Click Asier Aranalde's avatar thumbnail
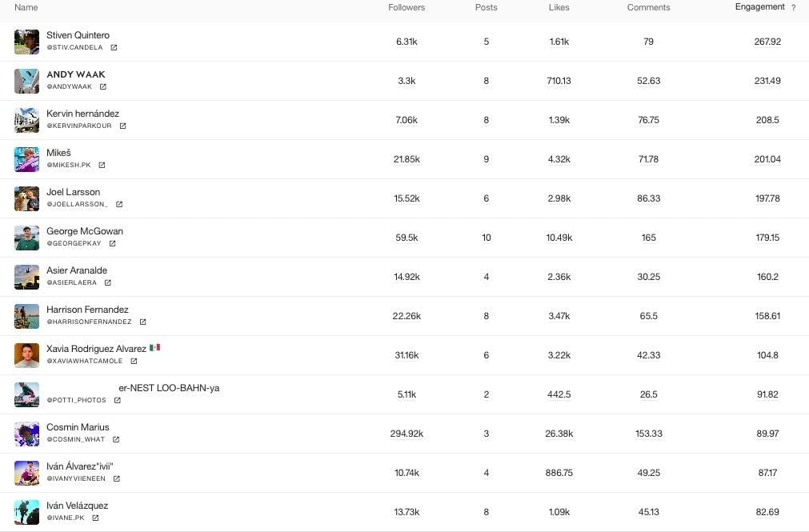The height and width of the screenshot is (532, 809). point(26,277)
